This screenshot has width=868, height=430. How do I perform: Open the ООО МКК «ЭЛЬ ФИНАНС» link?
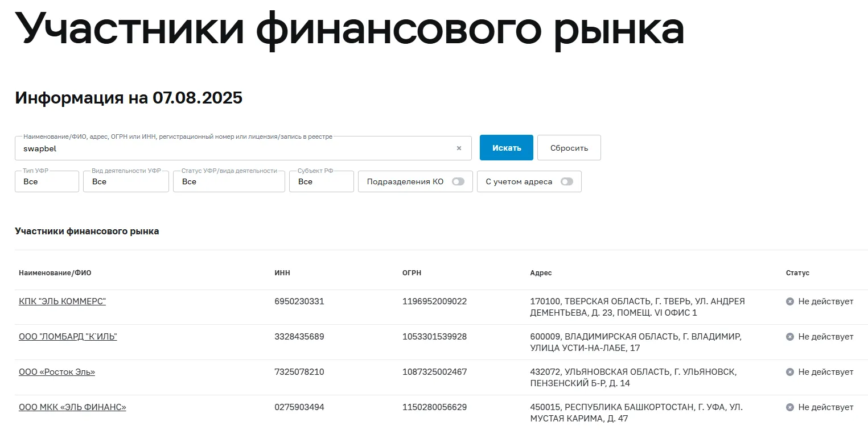72,407
